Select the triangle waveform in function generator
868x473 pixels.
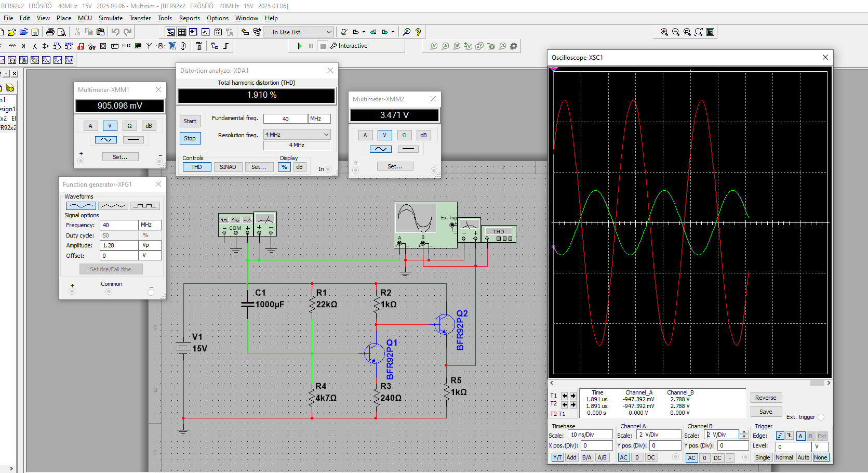tap(113, 206)
